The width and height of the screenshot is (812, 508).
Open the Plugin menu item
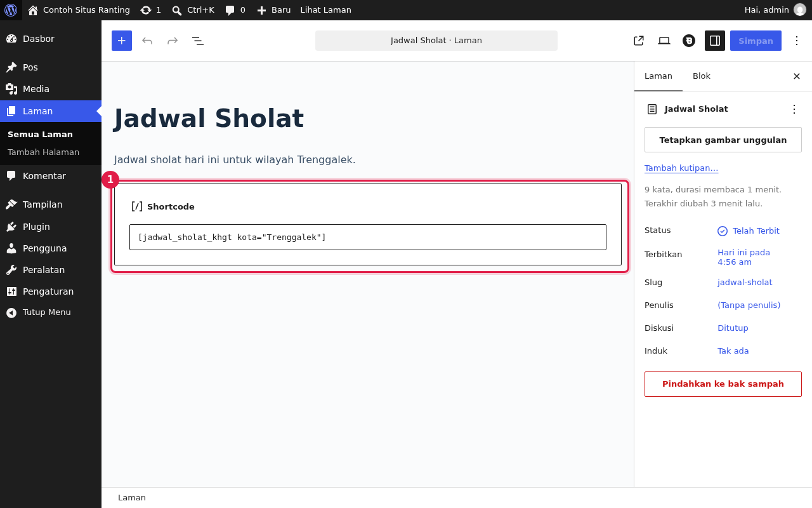click(51, 227)
